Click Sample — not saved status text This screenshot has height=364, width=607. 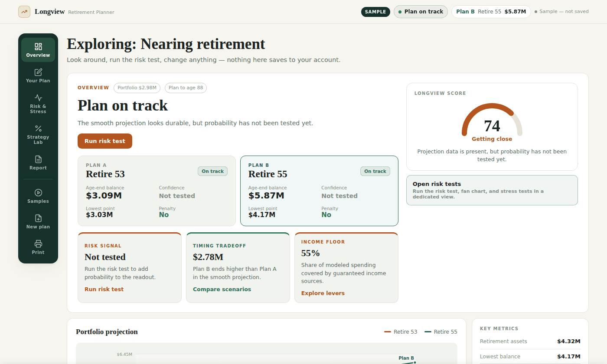[561, 12]
